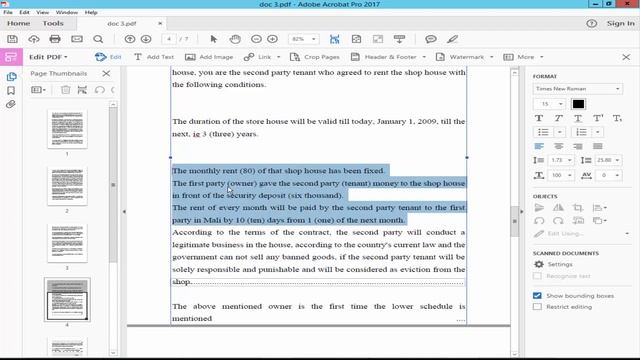Select the page 1 thumbnail
Viewport: 640px width, 360px height.
click(x=67, y=129)
